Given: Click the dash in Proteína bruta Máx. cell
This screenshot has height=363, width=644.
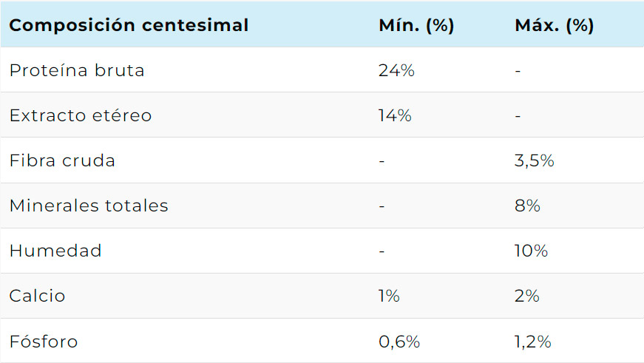Looking at the screenshot, I should tap(518, 71).
